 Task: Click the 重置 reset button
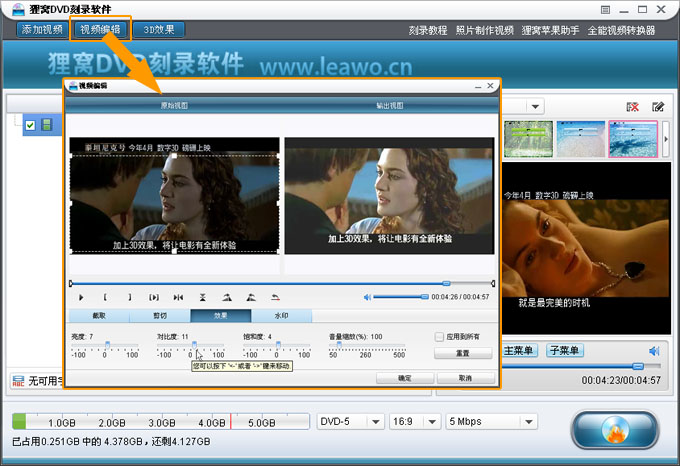(463, 353)
